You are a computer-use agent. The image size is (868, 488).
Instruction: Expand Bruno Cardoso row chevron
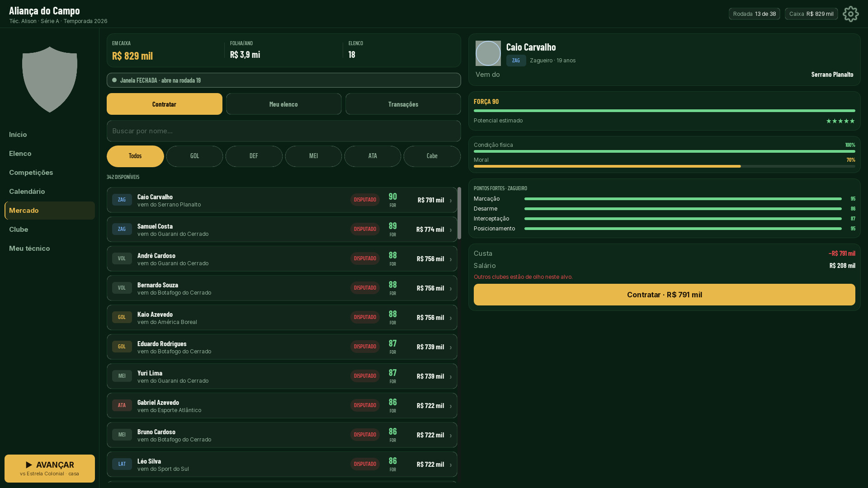tap(451, 435)
